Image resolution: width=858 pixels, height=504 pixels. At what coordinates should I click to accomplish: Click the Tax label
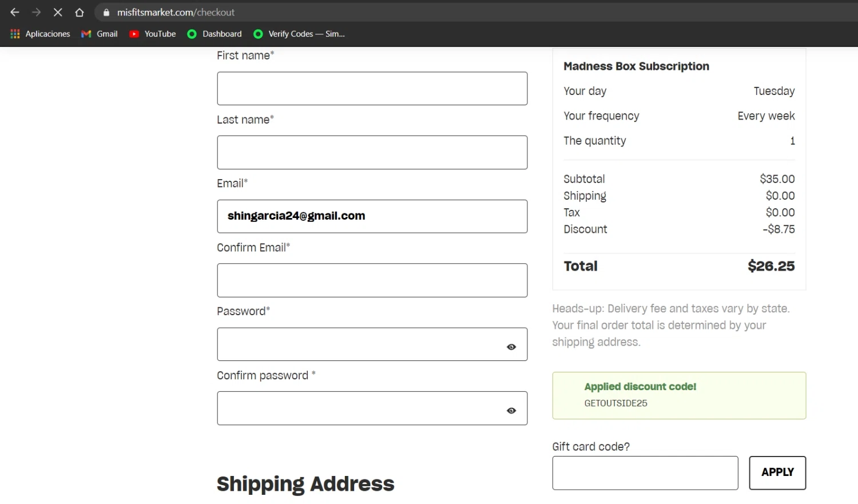pyautogui.click(x=571, y=212)
